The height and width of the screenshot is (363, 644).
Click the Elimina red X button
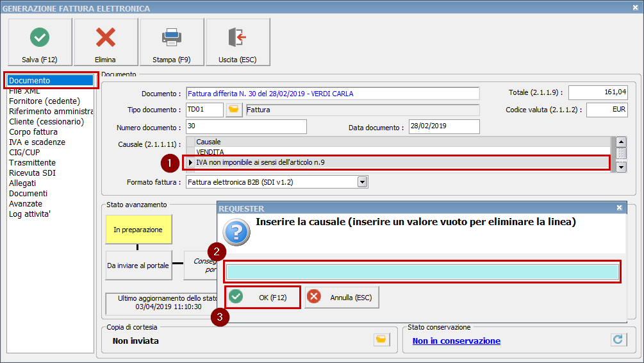pos(105,42)
